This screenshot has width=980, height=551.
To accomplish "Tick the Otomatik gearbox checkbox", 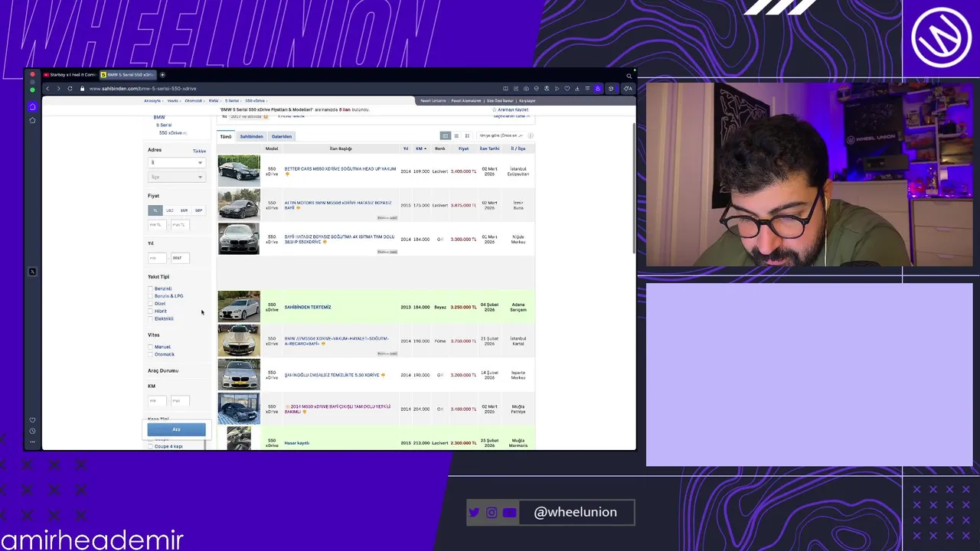I will pos(151,354).
